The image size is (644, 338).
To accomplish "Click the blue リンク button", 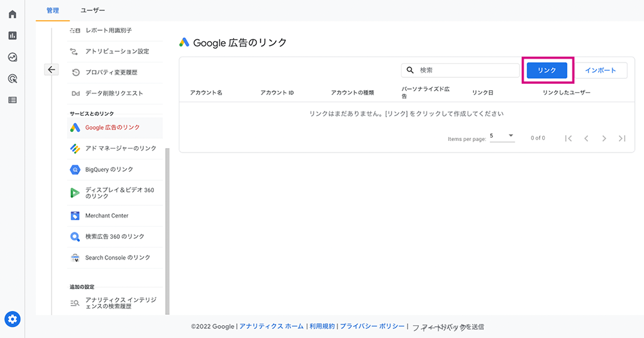I will (x=547, y=70).
